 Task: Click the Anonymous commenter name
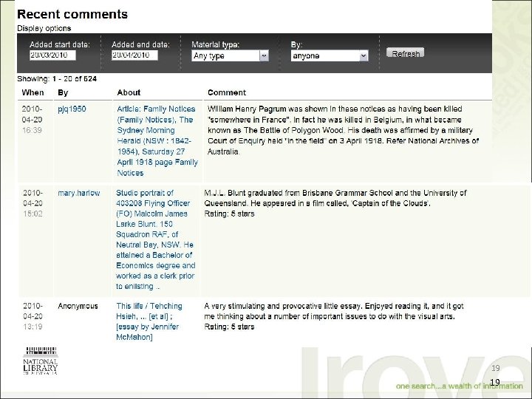(x=78, y=306)
